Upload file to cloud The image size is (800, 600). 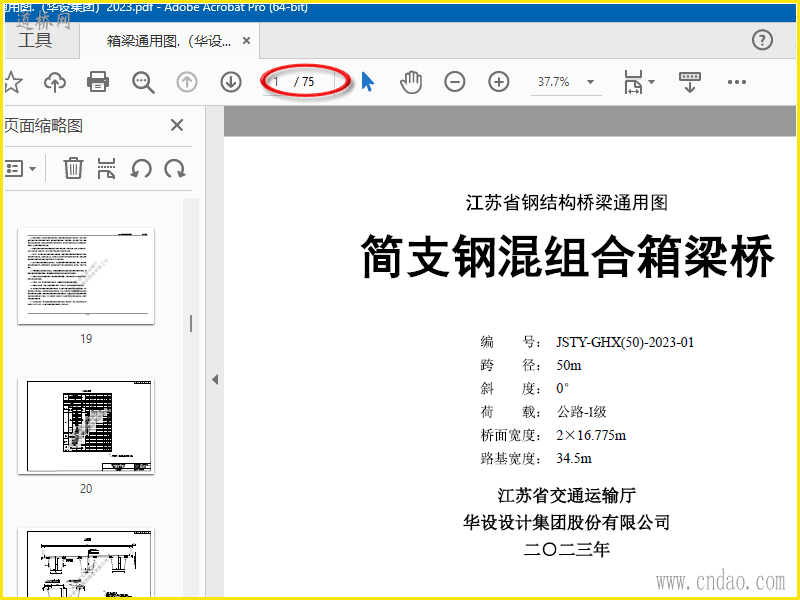55,82
